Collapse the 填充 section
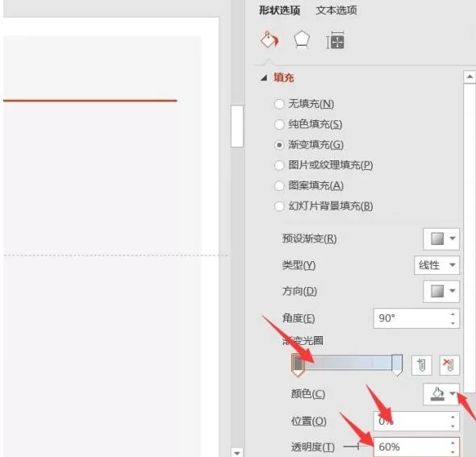 (264, 78)
